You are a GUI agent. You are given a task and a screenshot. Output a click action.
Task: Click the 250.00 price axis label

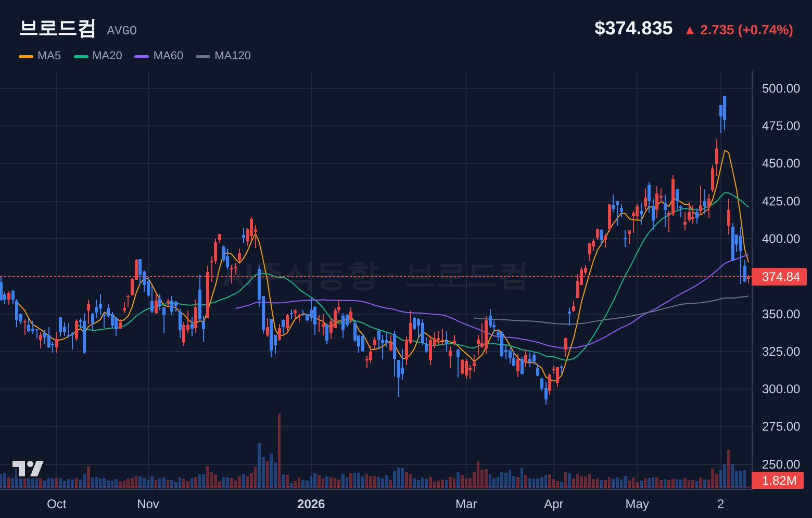pos(781,464)
